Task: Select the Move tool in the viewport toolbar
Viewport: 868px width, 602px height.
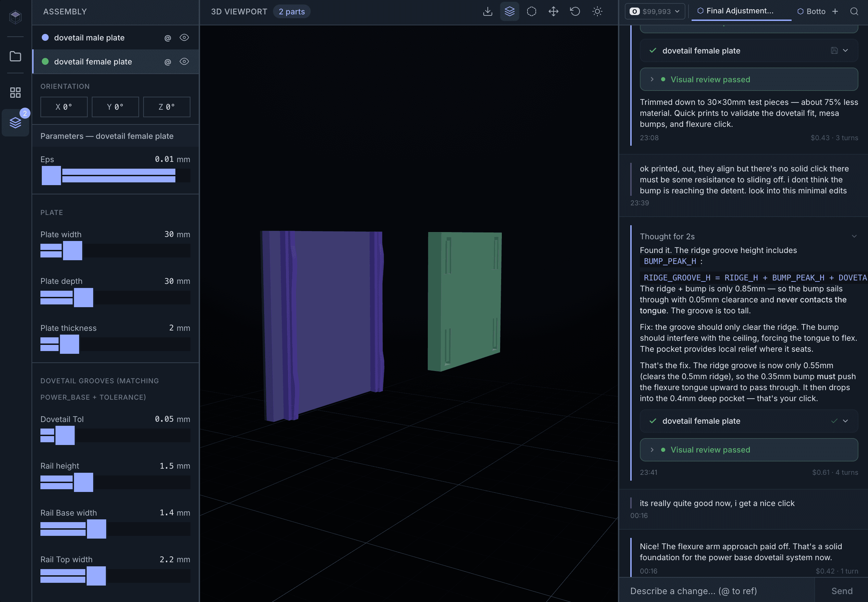Action: (x=553, y=11)
